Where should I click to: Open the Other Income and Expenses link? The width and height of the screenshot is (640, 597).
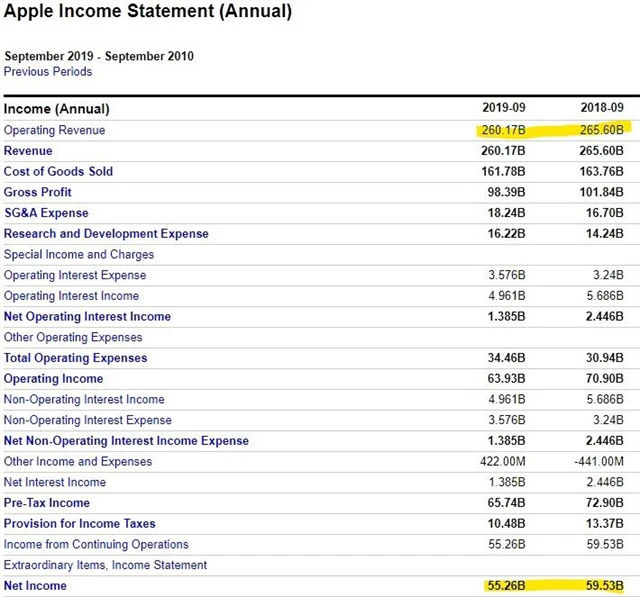78,462
